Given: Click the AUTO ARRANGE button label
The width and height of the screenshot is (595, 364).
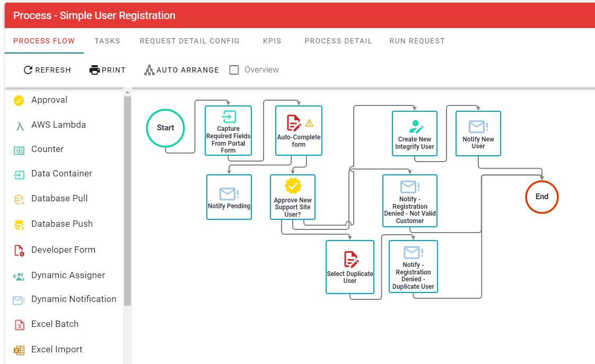Looking at the screenshot, I should point(187,70).
